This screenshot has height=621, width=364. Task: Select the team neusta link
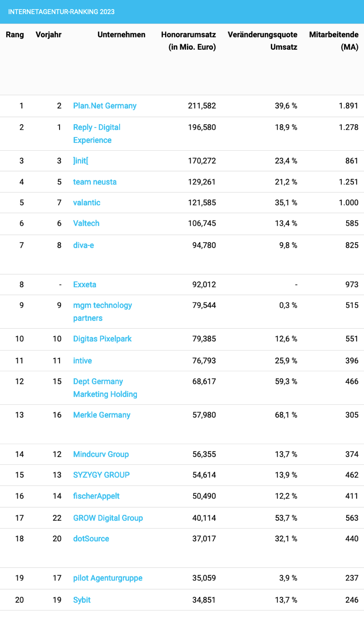pos(95,182)
